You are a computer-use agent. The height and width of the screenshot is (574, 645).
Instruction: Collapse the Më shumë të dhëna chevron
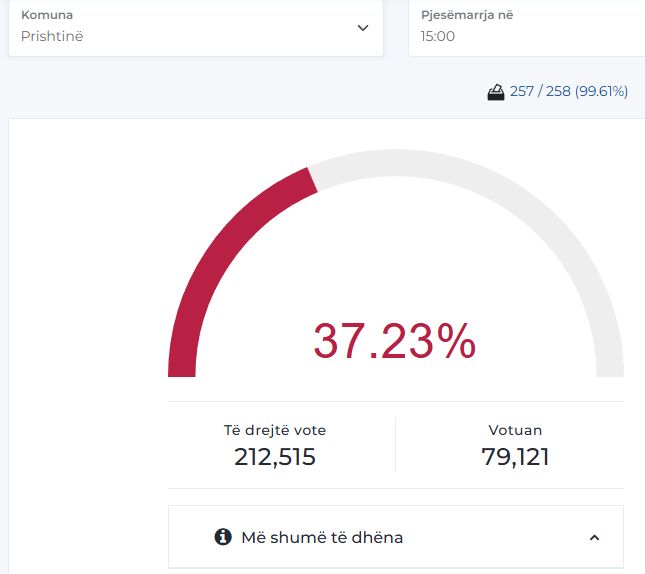(594, 537)
